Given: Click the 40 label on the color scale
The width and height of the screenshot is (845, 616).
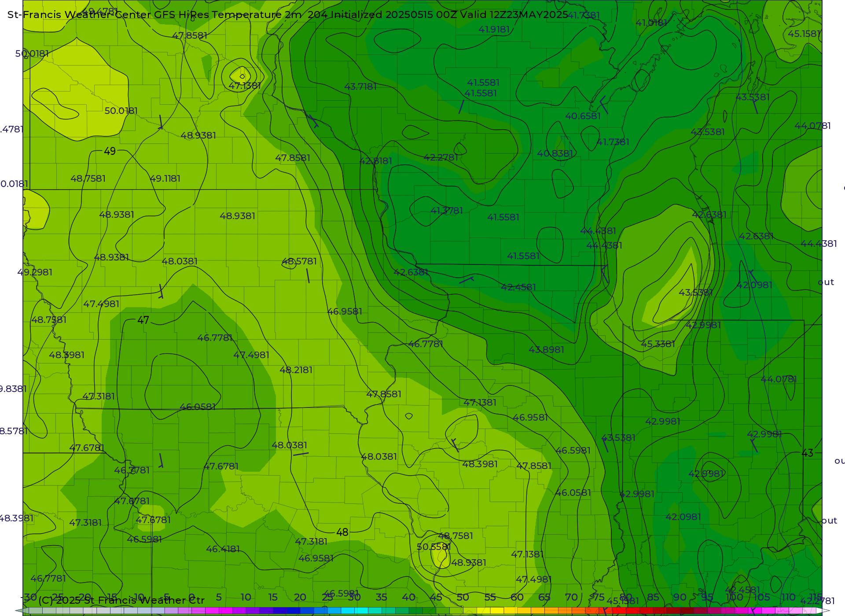Looking at the screenshot, I should [x=409, y=598].
